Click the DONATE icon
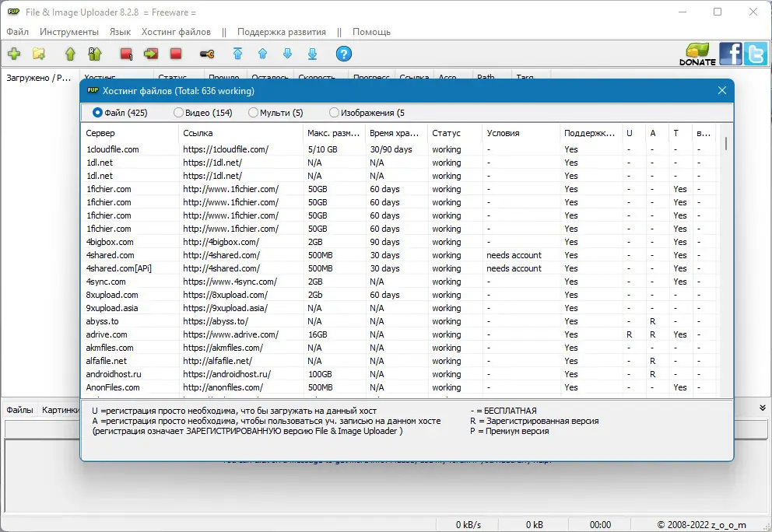 click(x=697, y=54)
